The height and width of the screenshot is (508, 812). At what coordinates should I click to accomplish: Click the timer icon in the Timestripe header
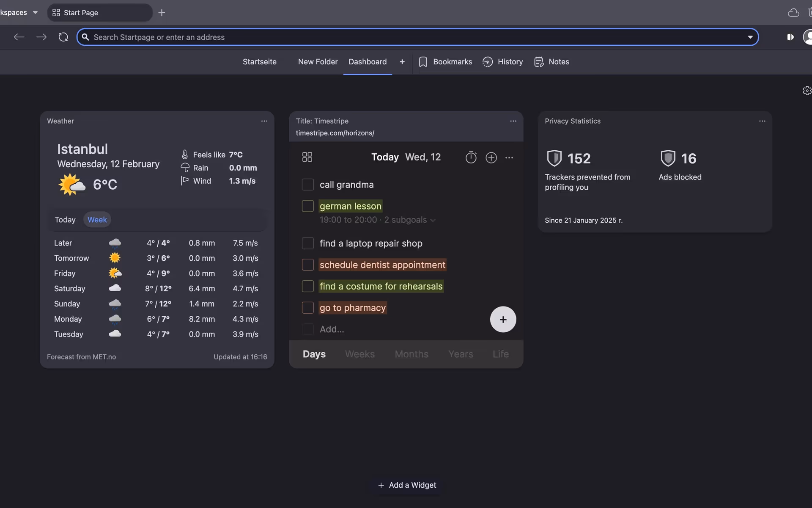tap(471, 157)
